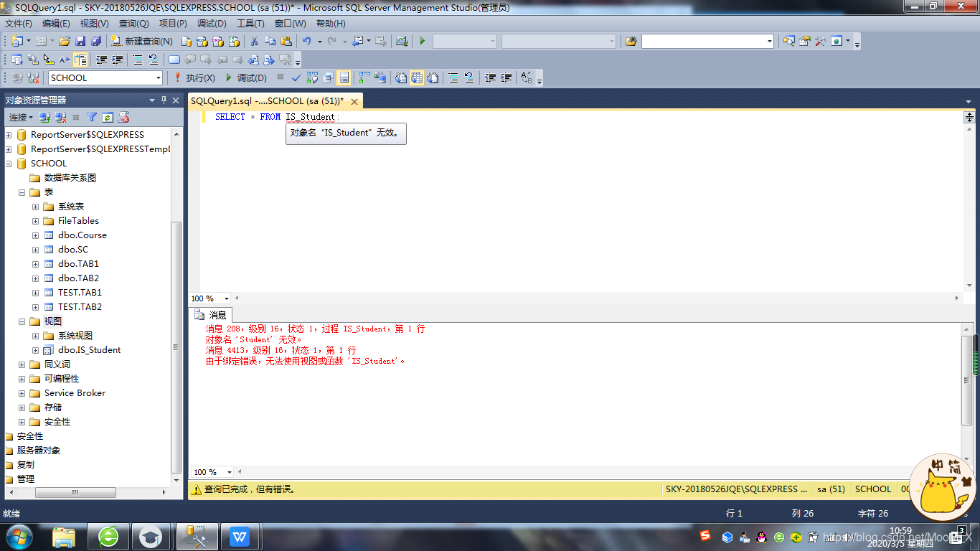Click the green Start debugging arrow
Image resolution: width=980 pixels, height=551 pixels.
[x=423, y=41]
